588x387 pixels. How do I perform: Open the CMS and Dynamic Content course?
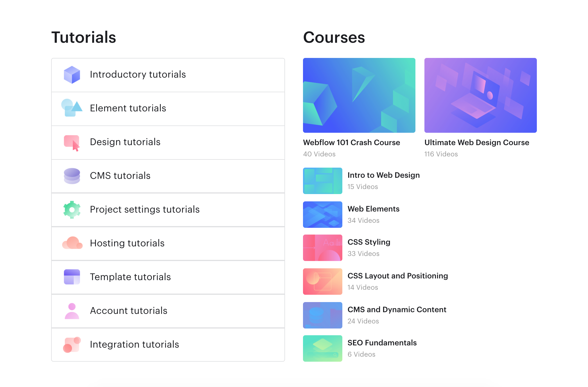397,309
